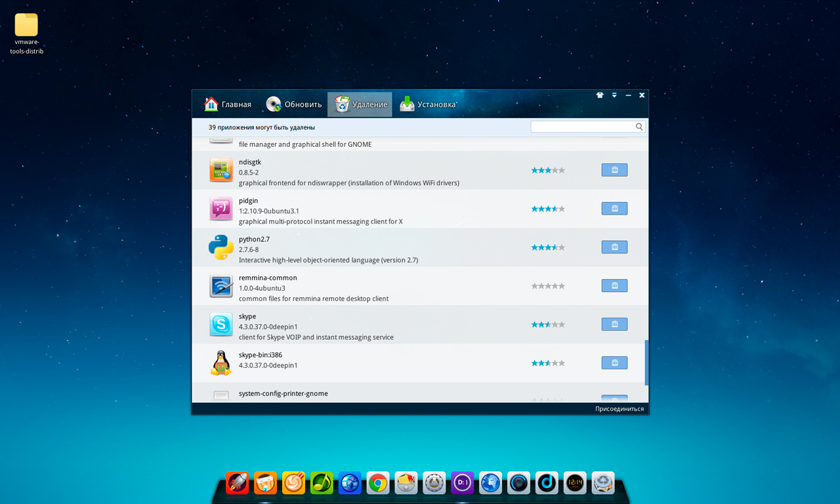This screenshot has height=504, width=840.
Task: Click the package list scrollbar thumb
Action: [646, 362]
